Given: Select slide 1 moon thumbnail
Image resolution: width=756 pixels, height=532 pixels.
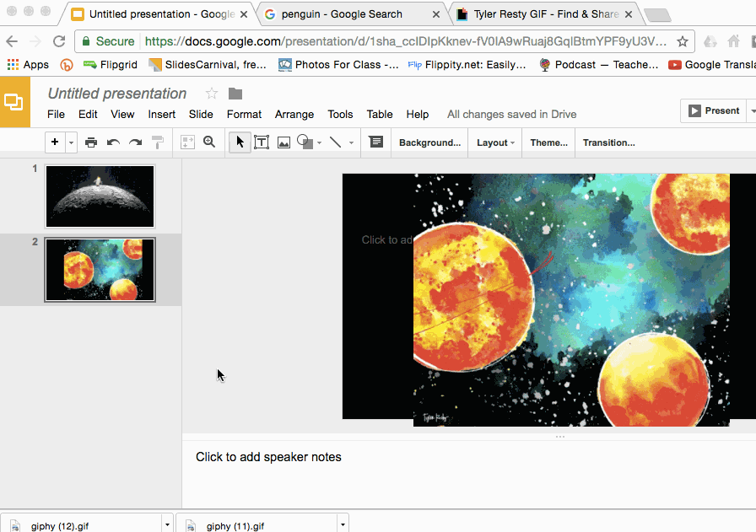Looking at the screenshot, I should (x=100, y=196).
